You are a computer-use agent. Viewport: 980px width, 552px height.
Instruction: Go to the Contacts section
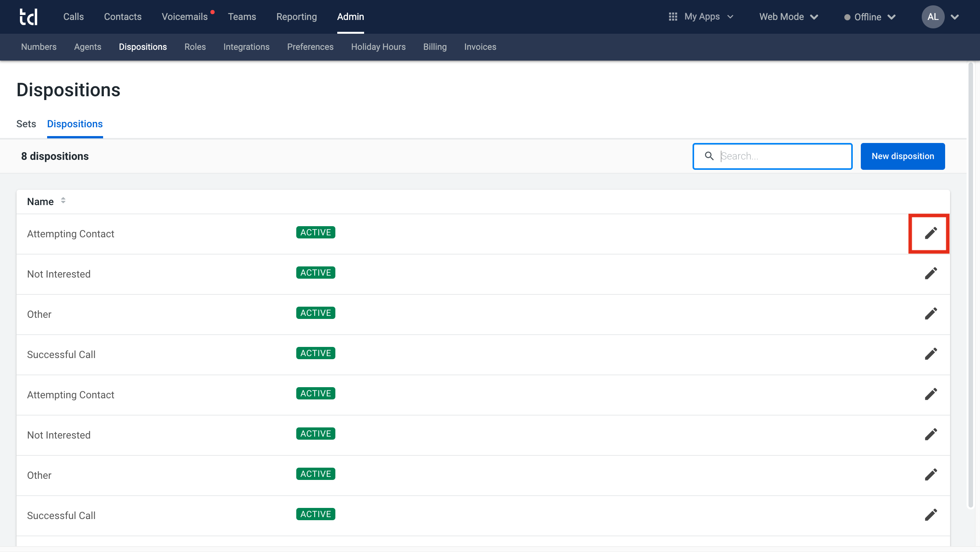click(123, 17)
